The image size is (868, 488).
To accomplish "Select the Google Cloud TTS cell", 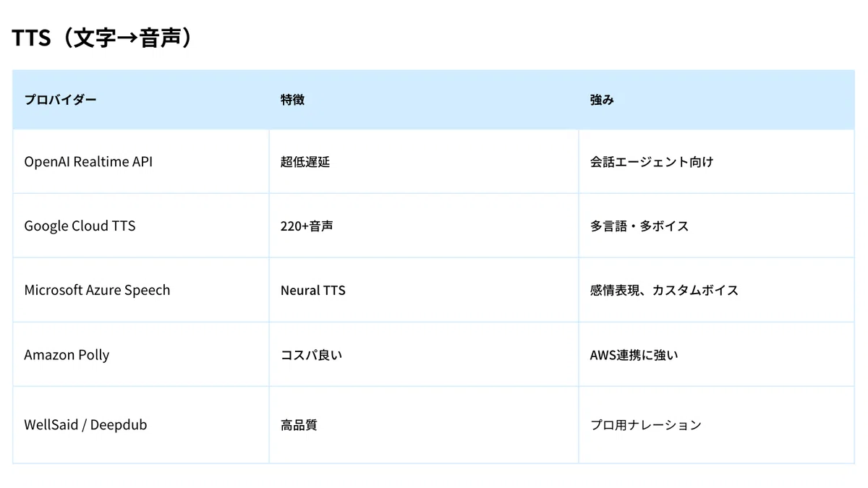I will tap(141, 226).
